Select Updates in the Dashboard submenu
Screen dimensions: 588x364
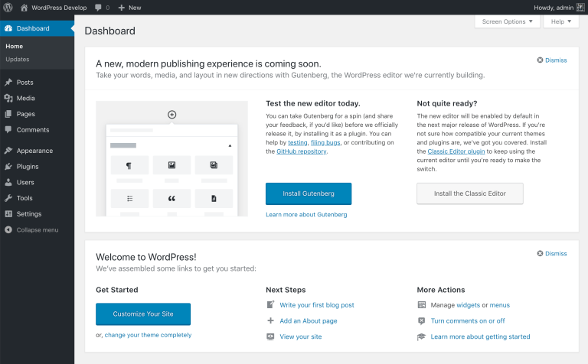(x=18, y=59)
